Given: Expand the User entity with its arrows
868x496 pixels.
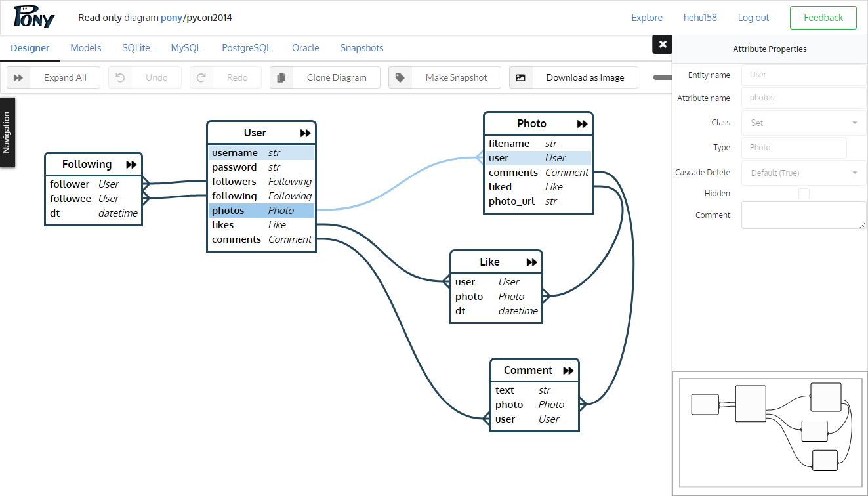Looking at the screenshot, I should click(305, 133).
